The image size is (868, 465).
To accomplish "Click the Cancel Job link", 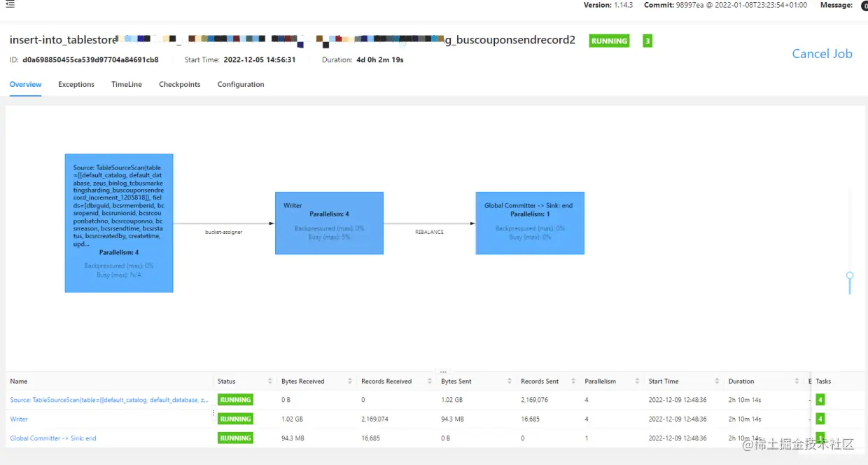I will pyautogui.click(x=822, y=53).
